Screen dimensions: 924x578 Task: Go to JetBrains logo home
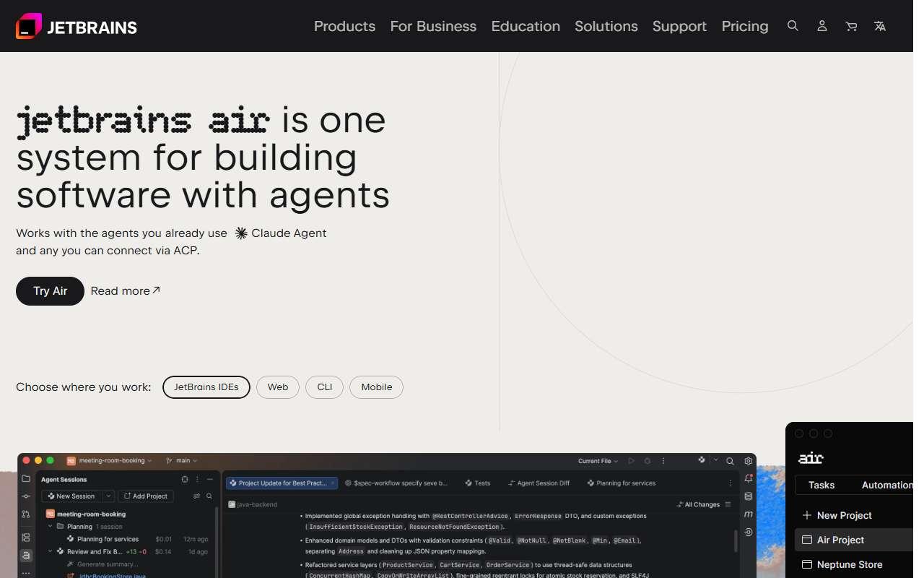tap(77, 27)
